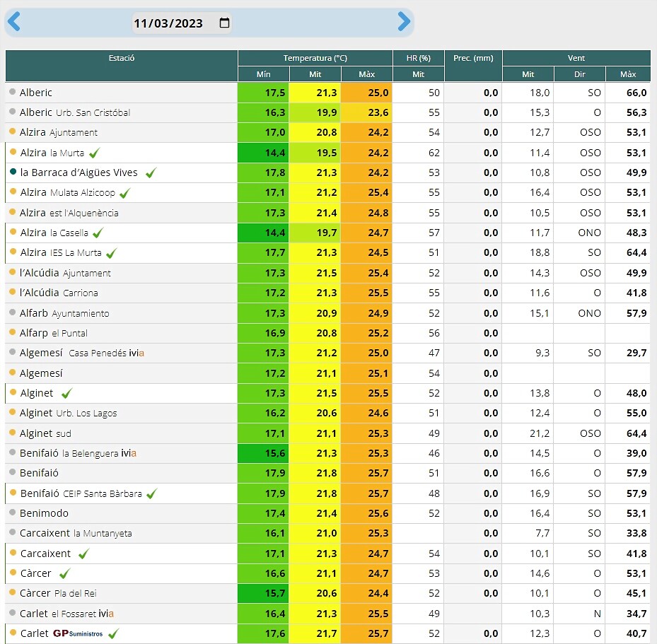Open station Algemesí Casa Penedés ivia
This screenshot has height=644, width=657.
pyautogui.click(x=82, y=353)
